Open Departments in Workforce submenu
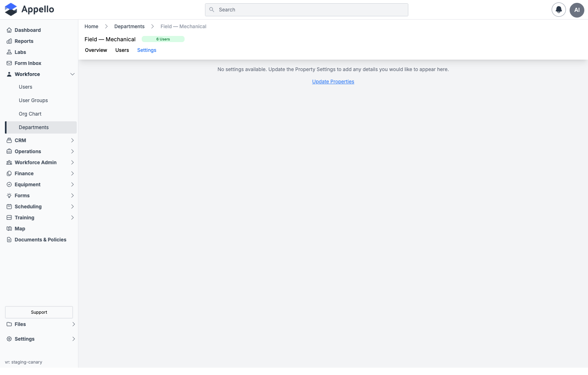 point(41,127)
